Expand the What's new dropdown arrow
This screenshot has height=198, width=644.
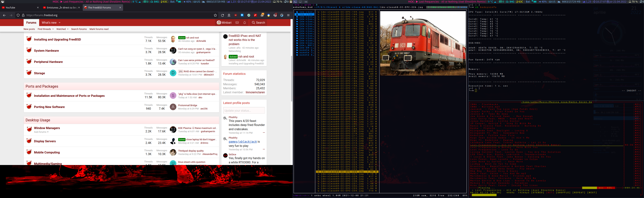click(59, 23)
